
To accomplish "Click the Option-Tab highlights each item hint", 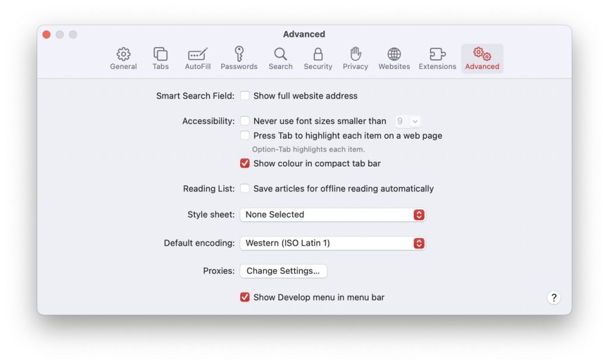I will point(309,149).
